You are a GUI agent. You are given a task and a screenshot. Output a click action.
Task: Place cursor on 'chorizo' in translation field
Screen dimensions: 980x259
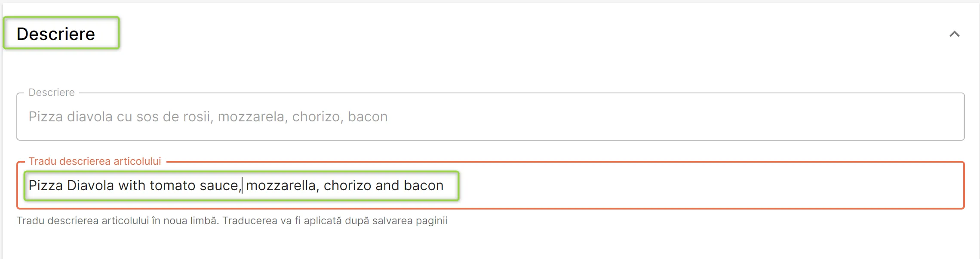tap(347, 185)
